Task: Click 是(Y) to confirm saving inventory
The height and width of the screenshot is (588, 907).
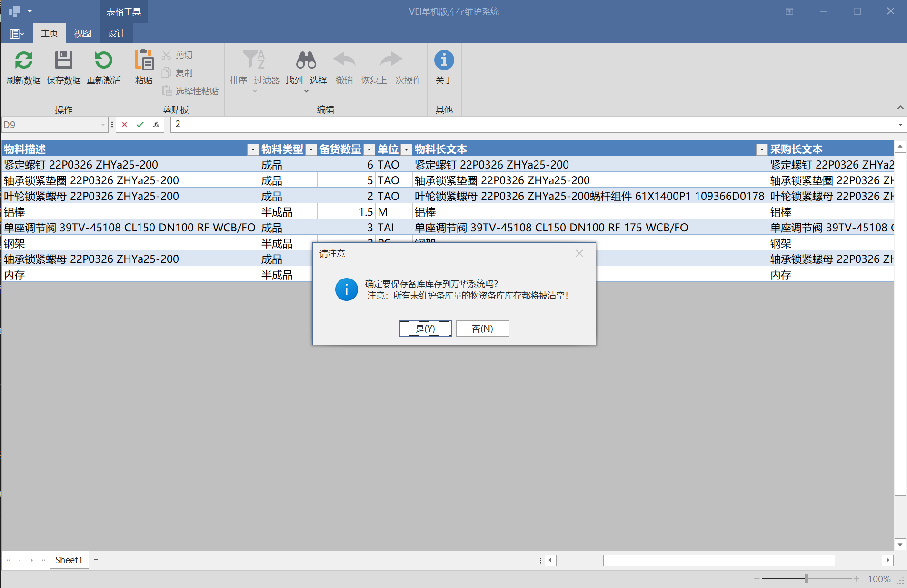Action: coord(425,329)
